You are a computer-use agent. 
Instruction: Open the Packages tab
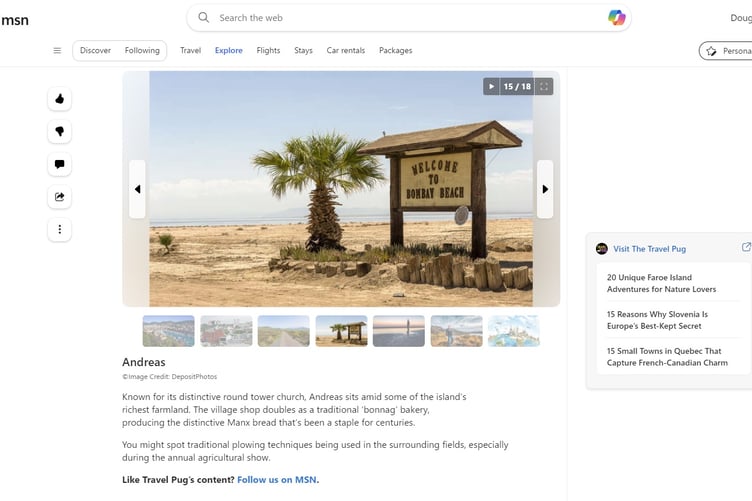click(x=396, y=50)
